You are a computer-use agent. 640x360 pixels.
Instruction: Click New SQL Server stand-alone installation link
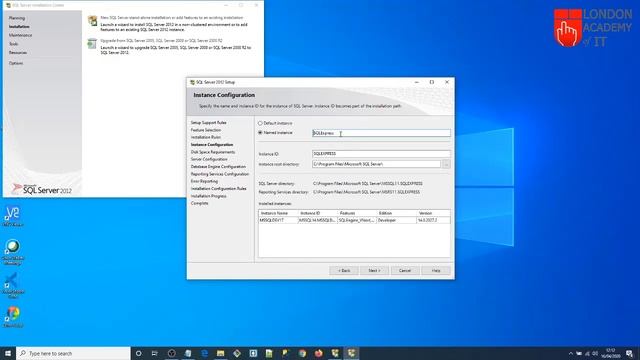coord(172,18)
